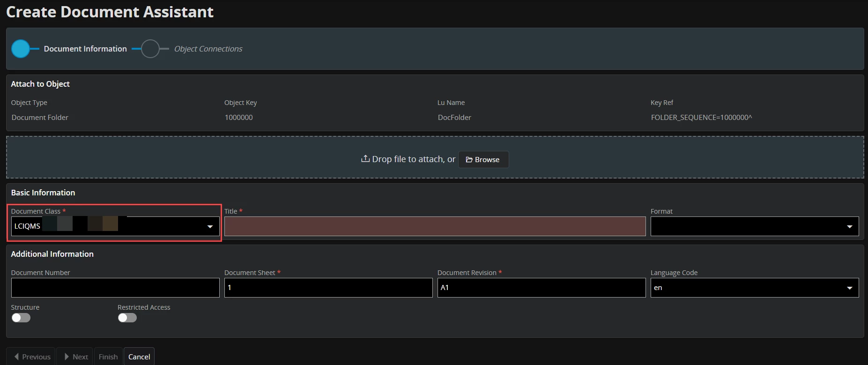
Task: Open the Format dropdown
Action: pyautogui.click(x=849, y=227)
